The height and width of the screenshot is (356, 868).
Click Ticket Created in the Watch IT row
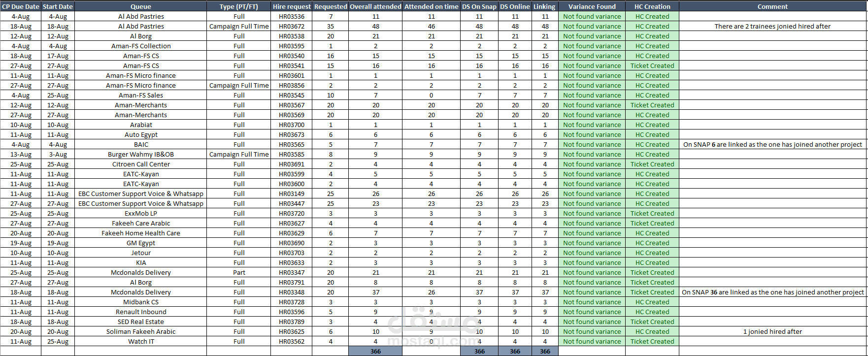click(652, 341)
